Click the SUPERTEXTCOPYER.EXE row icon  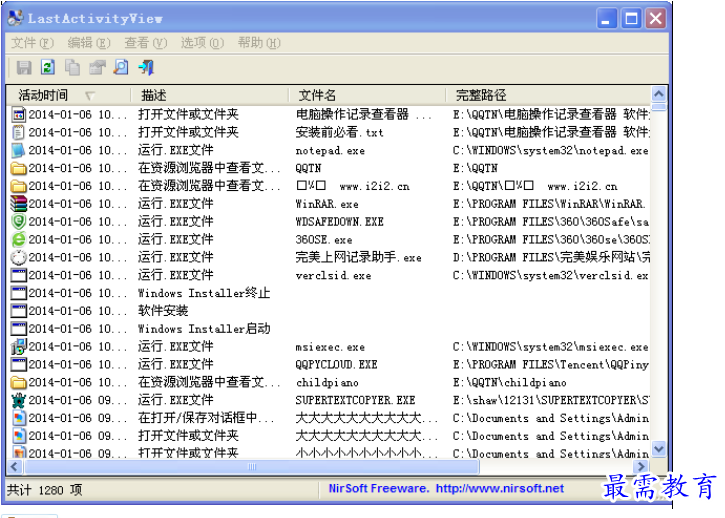pyautogui.click(x=18, y=400)
